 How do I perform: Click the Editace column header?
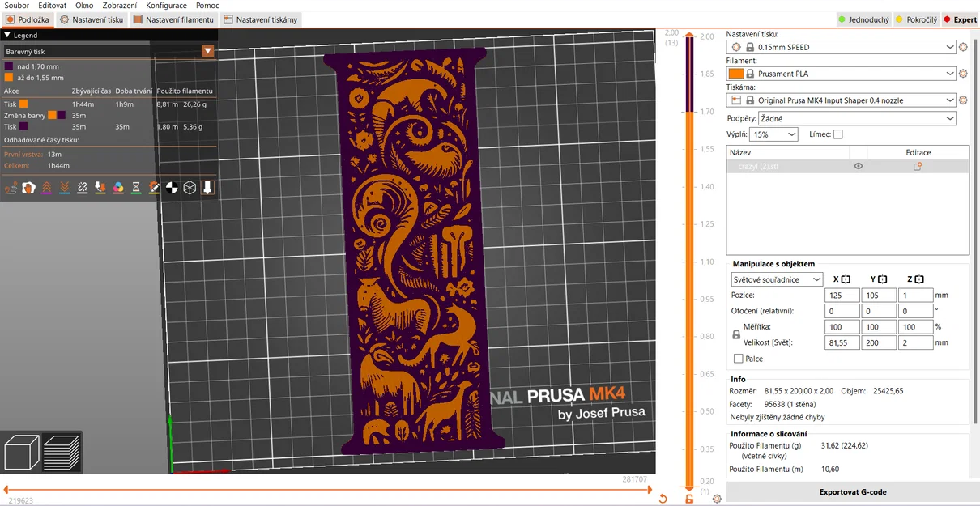point(918,152)
